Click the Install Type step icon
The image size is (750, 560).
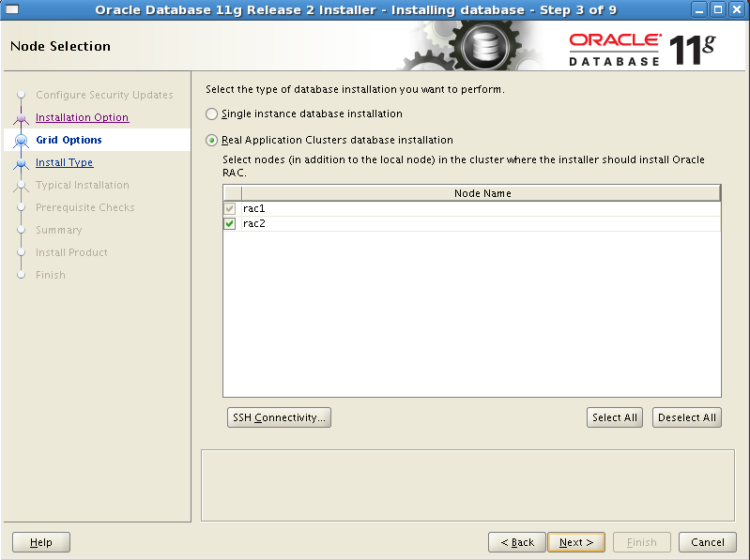point(22,163)
